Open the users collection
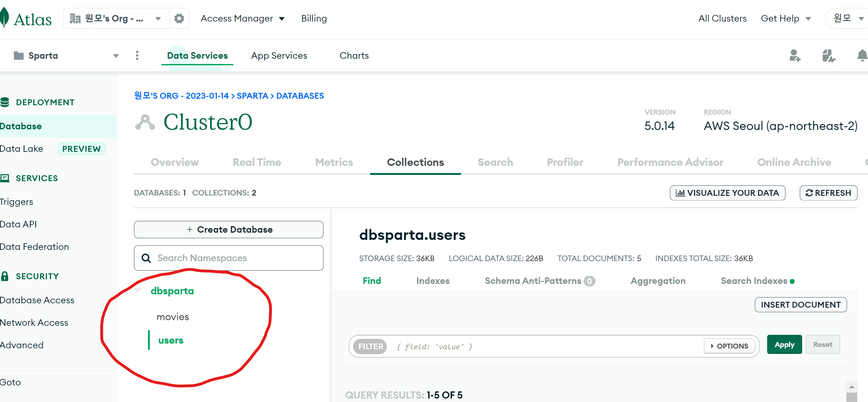 171,340
